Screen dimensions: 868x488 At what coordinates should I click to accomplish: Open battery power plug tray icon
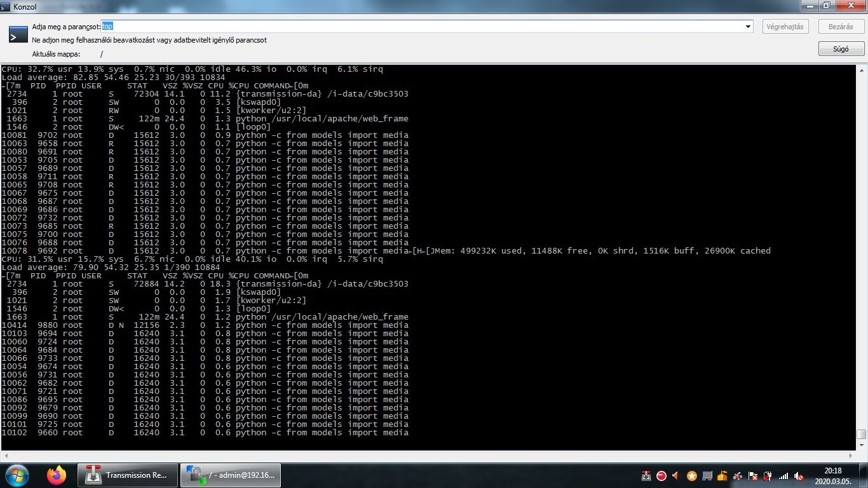(768, 475)
